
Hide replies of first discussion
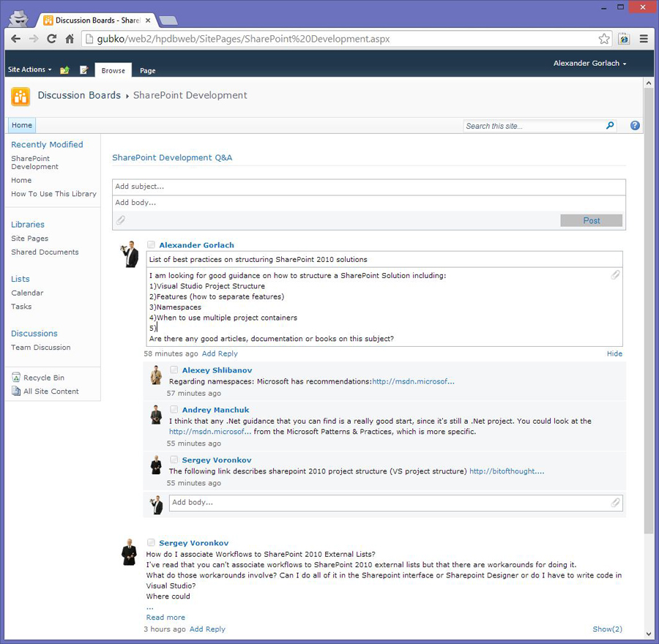(614, 353)
